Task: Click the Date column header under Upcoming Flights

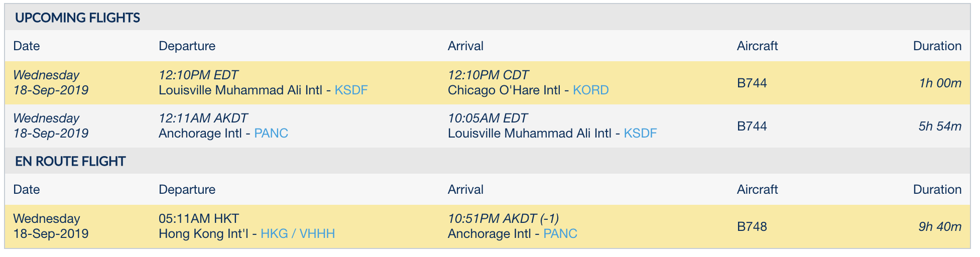Action: coord(27,46)
